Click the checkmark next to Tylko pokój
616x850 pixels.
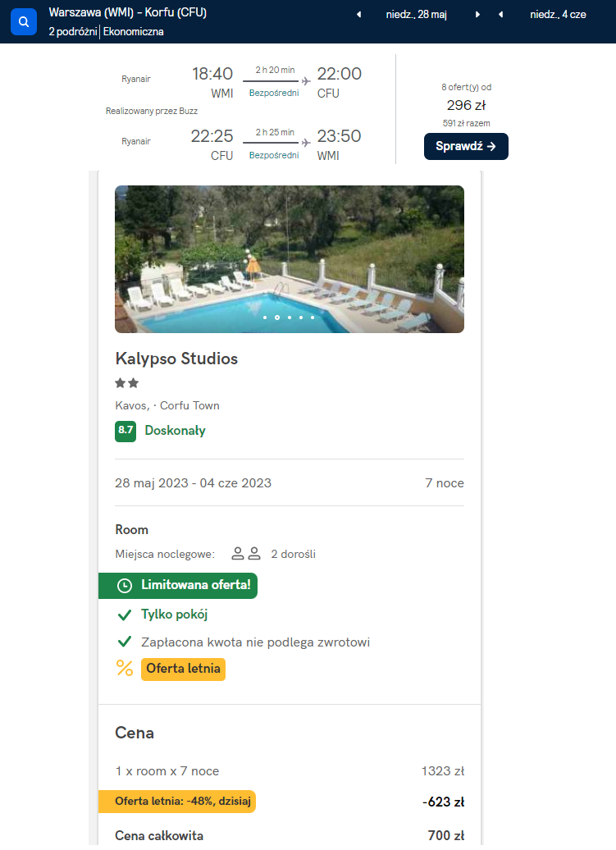tap(125, 615)
